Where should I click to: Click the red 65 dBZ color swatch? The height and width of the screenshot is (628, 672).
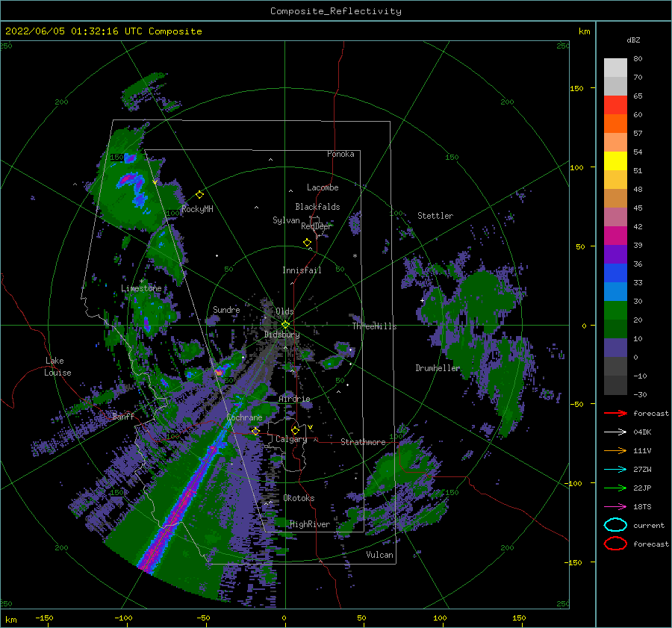tap(616, 105)
